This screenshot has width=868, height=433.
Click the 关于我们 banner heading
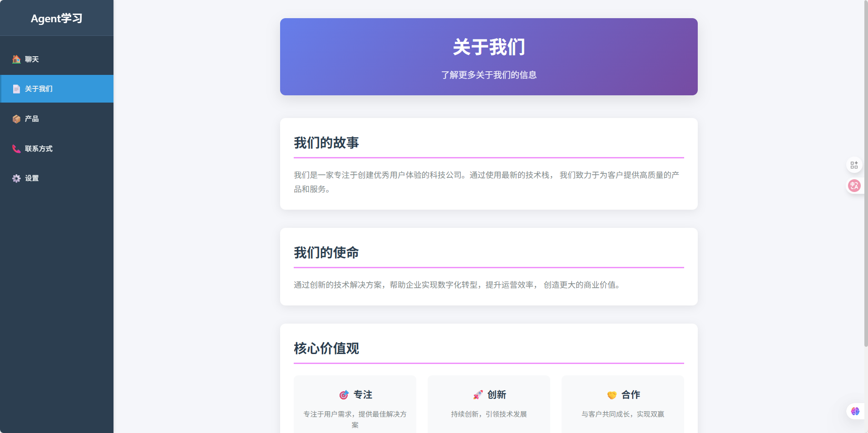pos(489,47)
